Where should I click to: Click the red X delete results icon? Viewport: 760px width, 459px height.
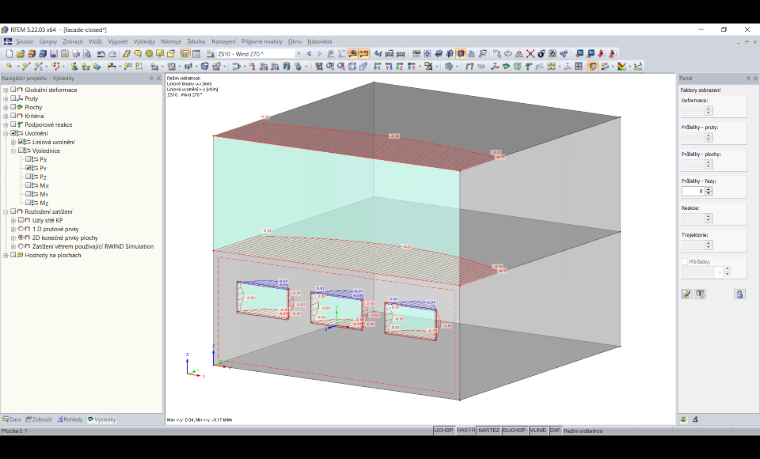[530, 54]
